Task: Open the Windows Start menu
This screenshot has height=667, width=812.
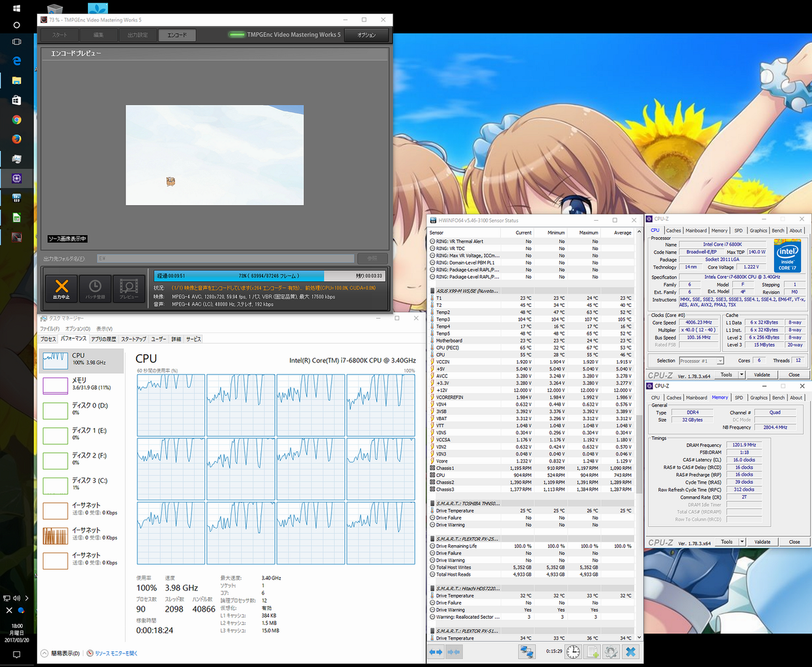Action: point(16,8)
